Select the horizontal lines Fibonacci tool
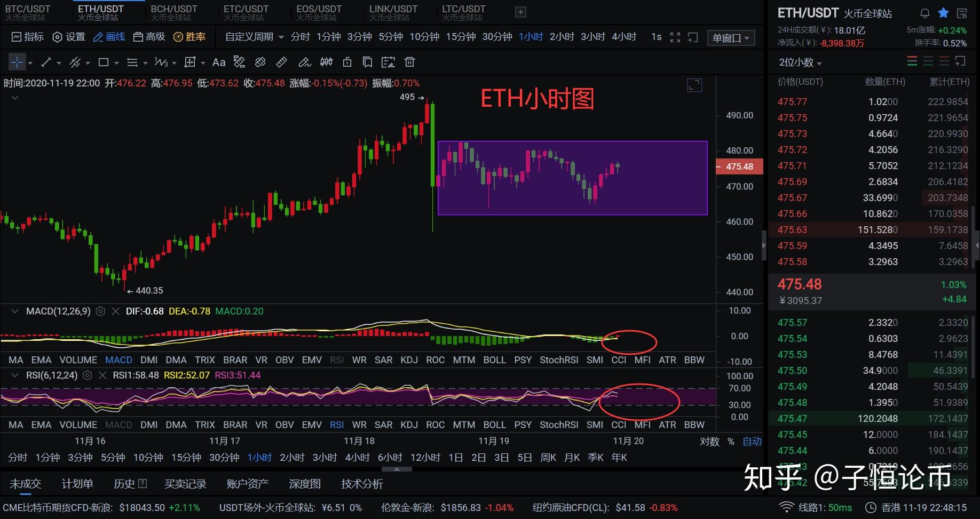Image resolution: width=980 pixels, height=519 pixels. click(x=132, y=62)
